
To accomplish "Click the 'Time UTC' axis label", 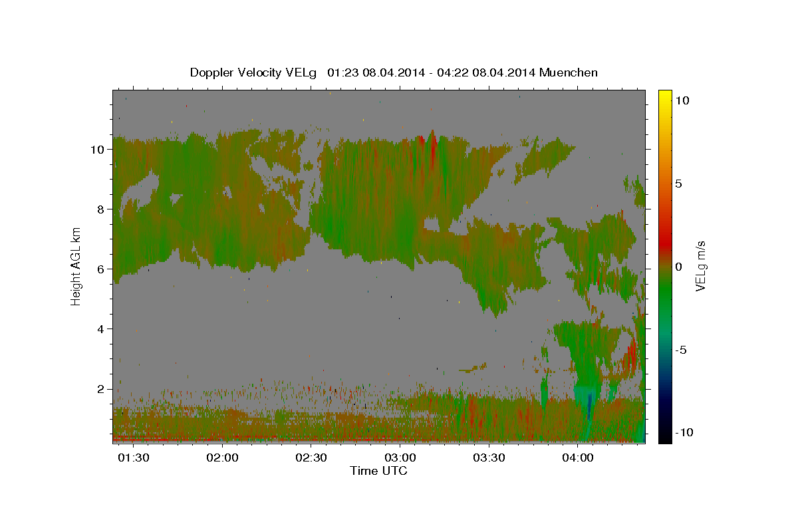I will click(378, 471).
